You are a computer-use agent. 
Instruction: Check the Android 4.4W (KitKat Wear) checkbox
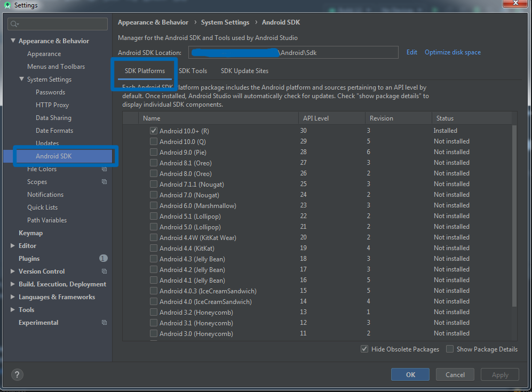[153, 237]
